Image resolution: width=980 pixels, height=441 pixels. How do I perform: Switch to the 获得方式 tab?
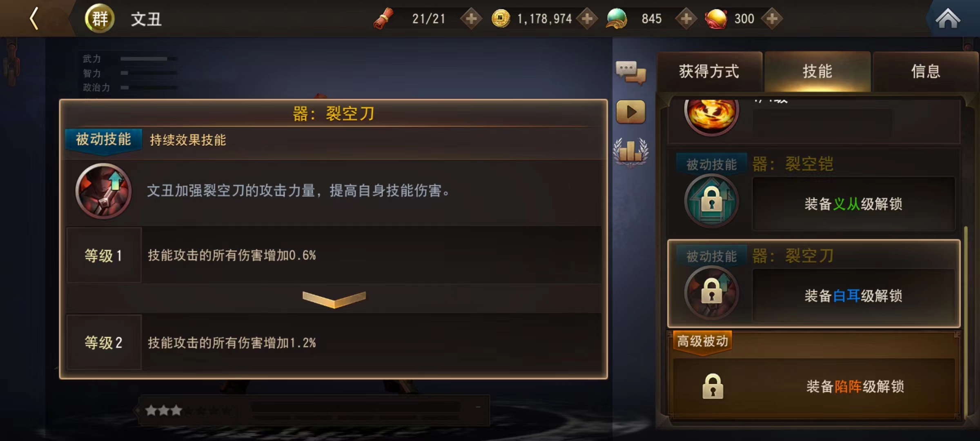coord(709,71)
